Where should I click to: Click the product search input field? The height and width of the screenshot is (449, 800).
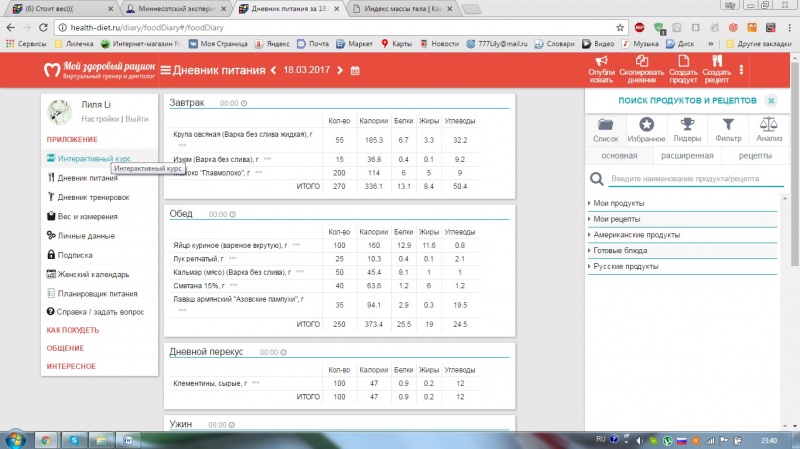690,178
